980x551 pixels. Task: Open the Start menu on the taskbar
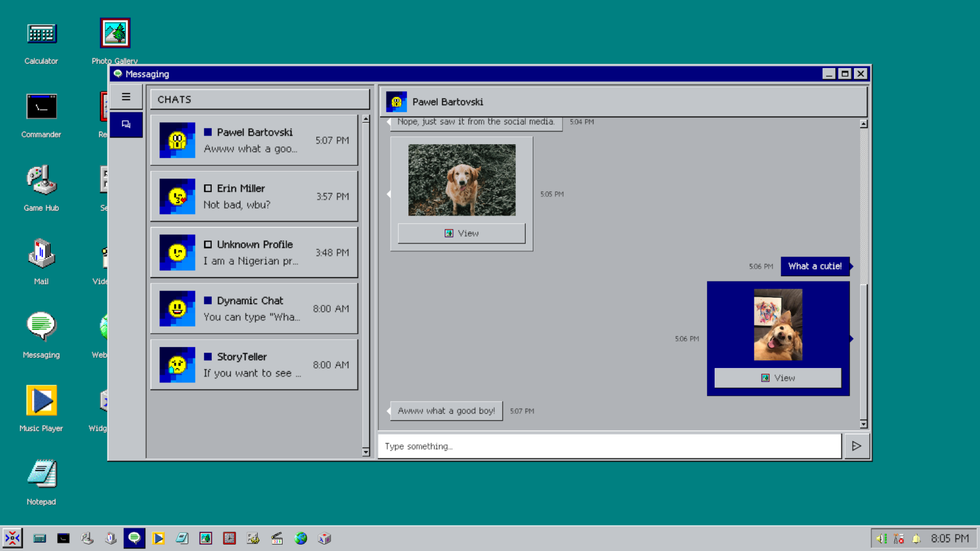11,538
